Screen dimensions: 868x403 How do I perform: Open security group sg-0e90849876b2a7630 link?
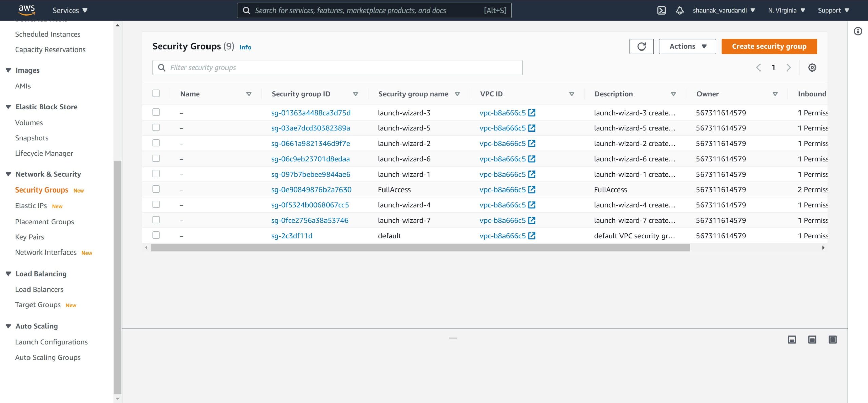(x=311, y=189)
